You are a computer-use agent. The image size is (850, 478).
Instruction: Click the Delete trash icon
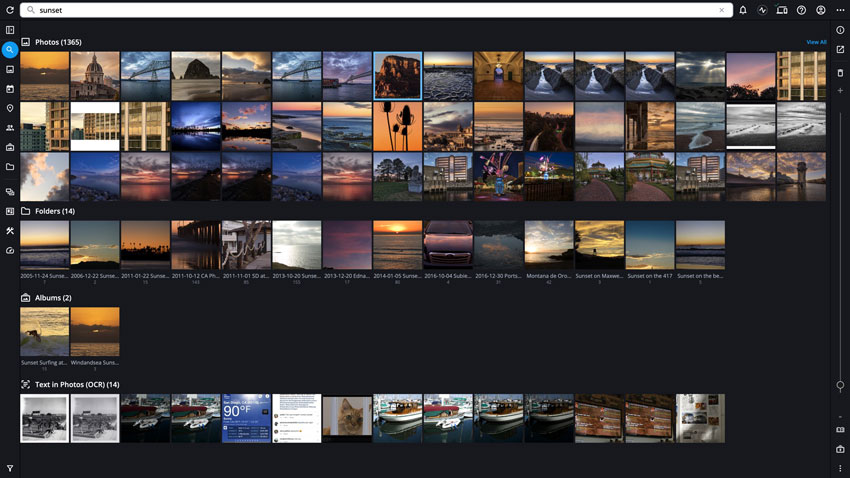[x=840, y=73]
